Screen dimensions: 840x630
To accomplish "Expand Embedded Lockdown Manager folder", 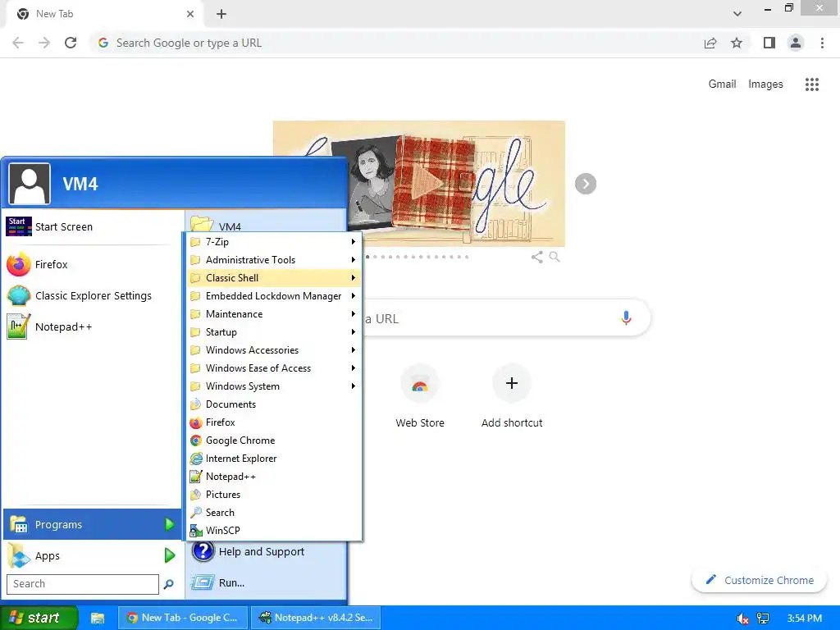I will coord(274,296).
